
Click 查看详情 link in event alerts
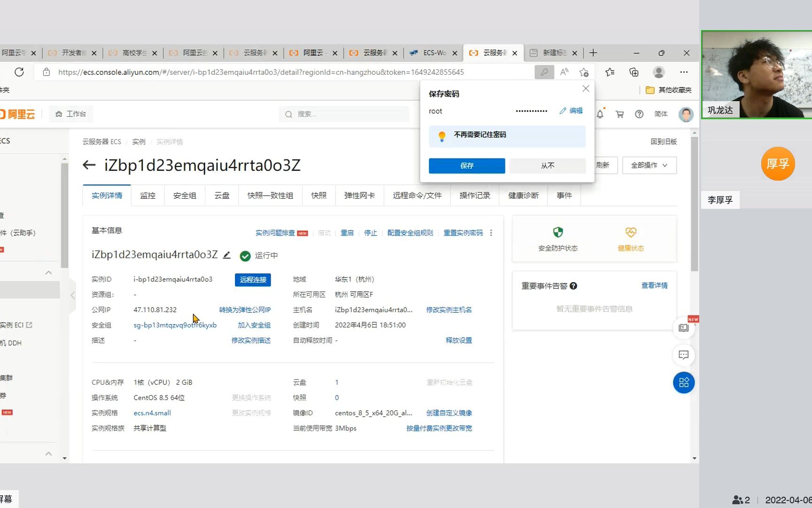pyautogui.click(x=654, y=286)
